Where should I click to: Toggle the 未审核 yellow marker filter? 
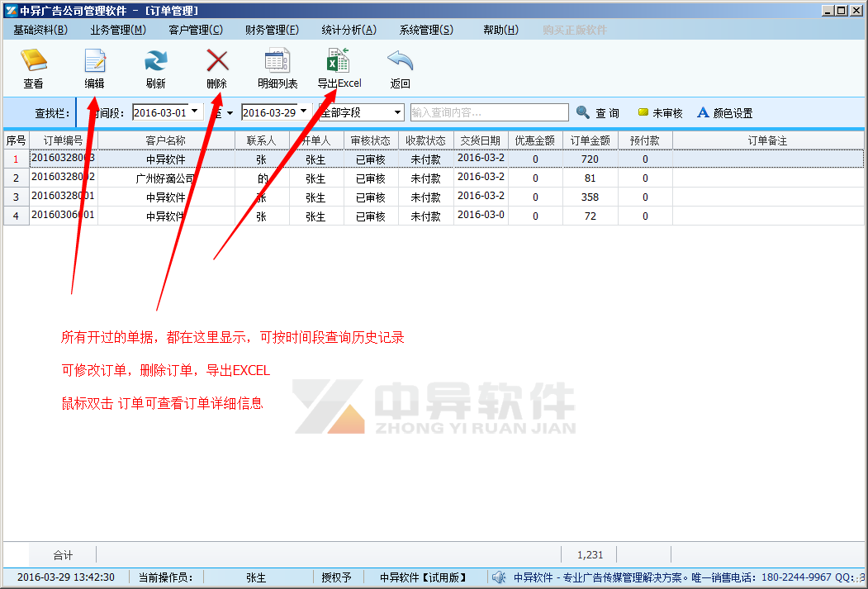661,113
